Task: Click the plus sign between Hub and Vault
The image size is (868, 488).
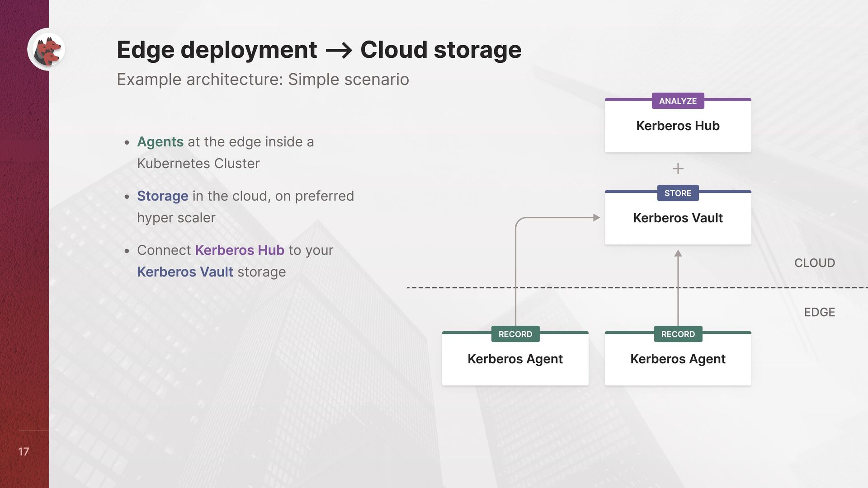Action: (678, 169)
